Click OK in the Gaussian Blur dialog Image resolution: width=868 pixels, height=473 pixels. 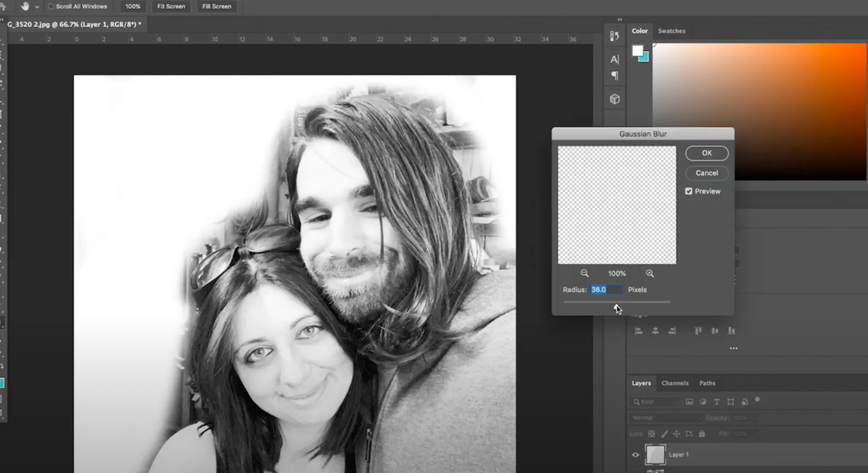(706, 153)
